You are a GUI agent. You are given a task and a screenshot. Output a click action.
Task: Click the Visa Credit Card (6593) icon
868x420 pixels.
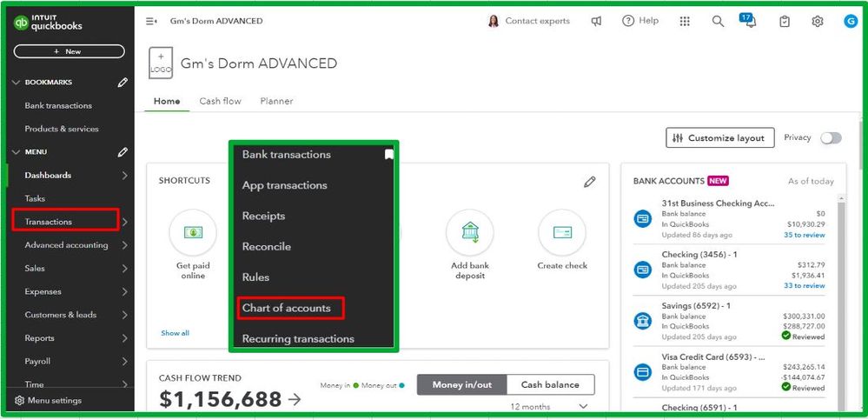[643, 372]
